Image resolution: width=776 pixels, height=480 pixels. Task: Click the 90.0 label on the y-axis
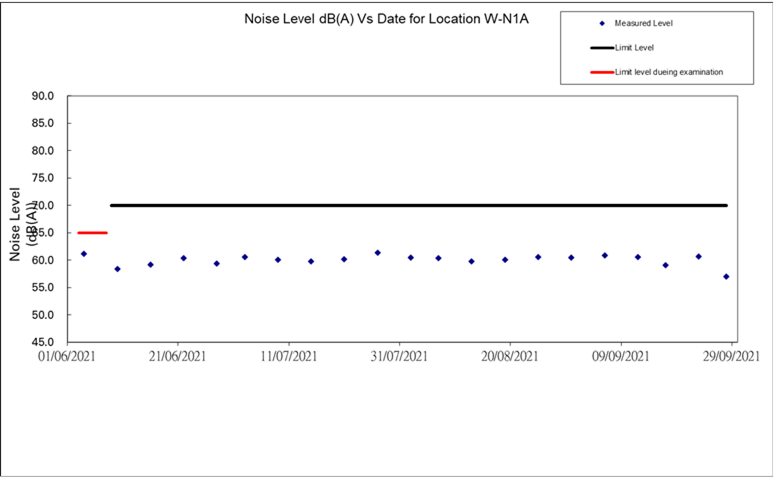pyautogui.click(x=43, y=96)
